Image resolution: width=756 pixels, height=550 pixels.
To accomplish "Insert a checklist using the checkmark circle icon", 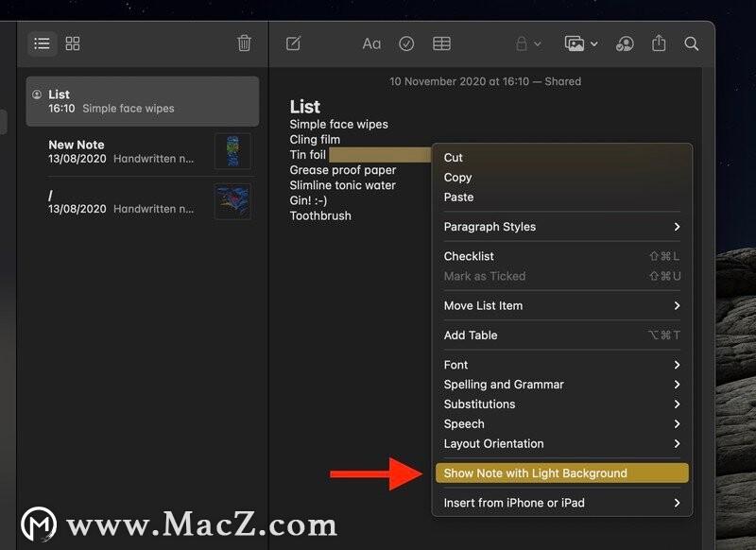I will pyautogui.click(x=405, y=43).
